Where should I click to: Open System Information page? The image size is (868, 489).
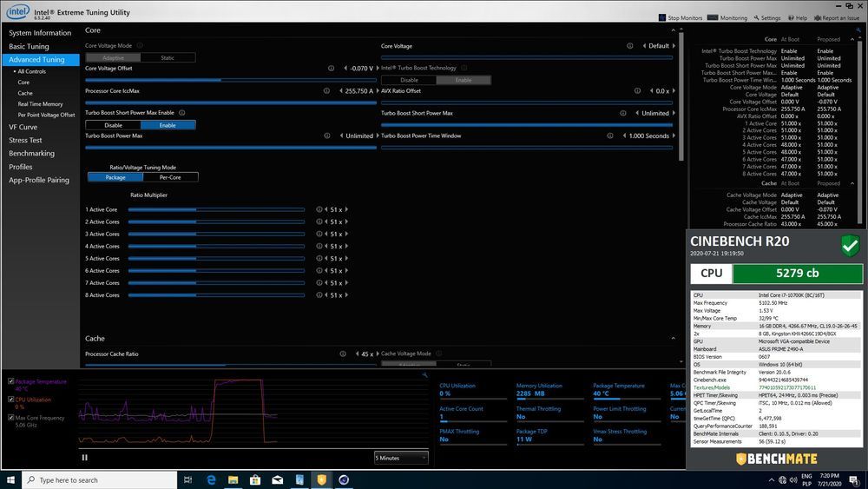coord(40,33)
